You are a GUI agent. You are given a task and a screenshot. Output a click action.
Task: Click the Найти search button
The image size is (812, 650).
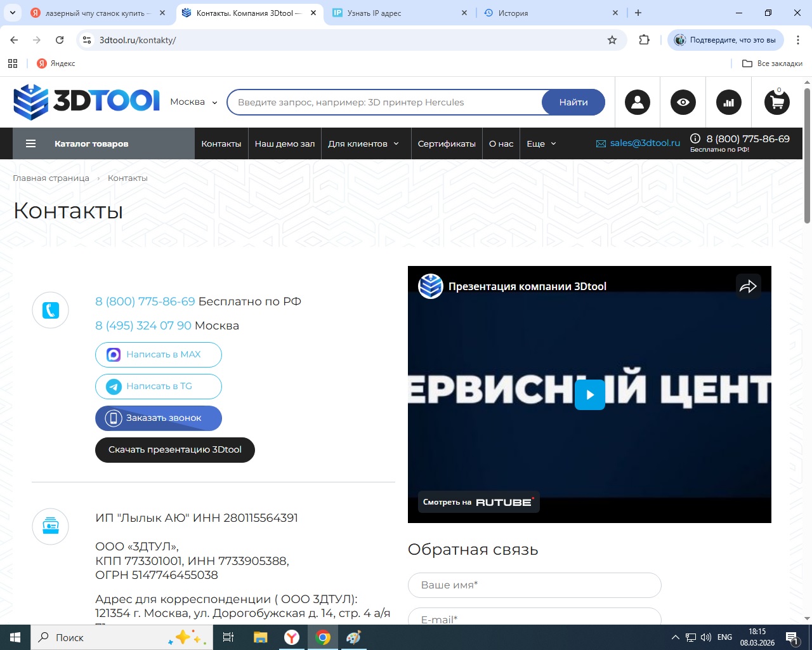(x=573, y=102)
